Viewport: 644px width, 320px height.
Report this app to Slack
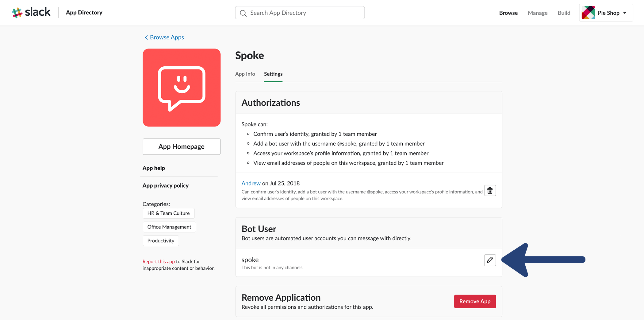pos(159,261)
